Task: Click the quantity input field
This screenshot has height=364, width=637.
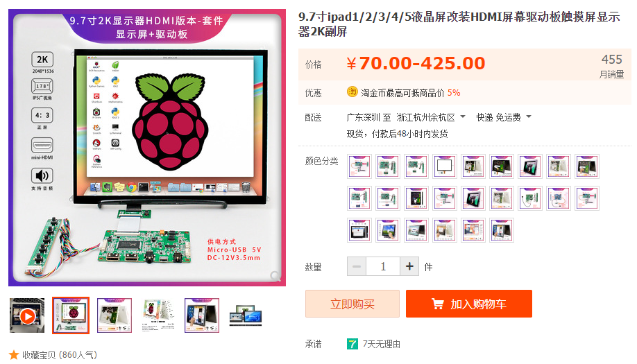Action: click(x=383, y=267)
